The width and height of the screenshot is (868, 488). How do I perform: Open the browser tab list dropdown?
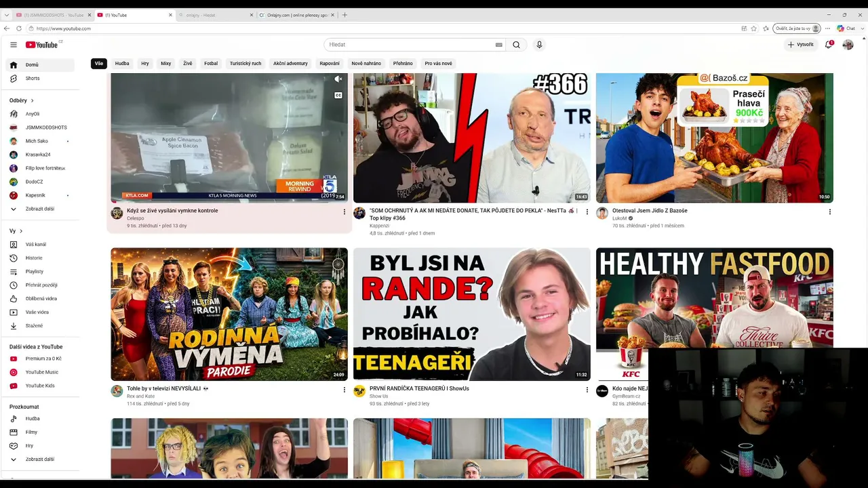coord(7,15)
